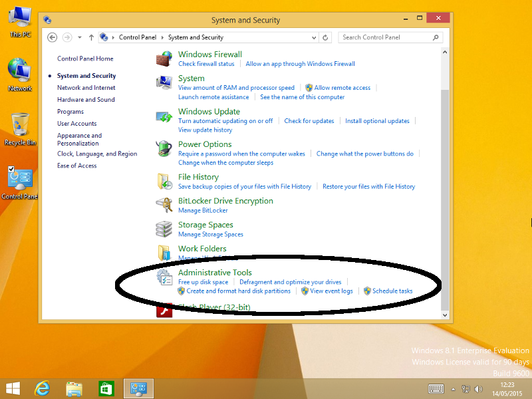Open File Explorer from taskbar

(74, 389)
